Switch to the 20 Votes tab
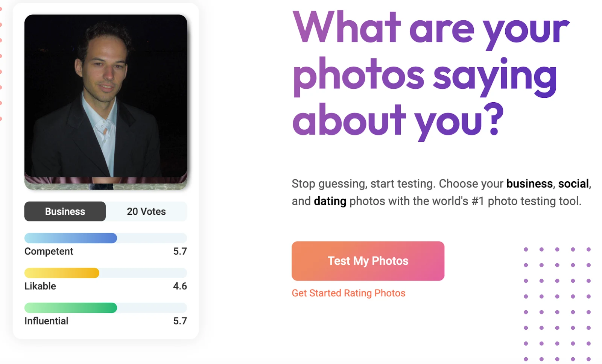 [146, 211]
